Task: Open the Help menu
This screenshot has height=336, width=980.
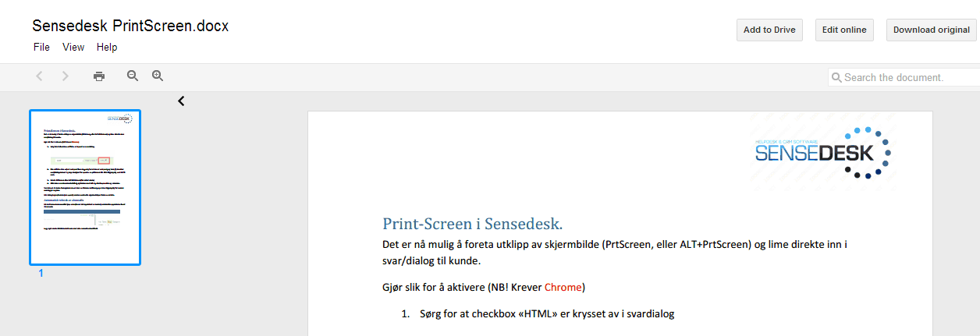Action: (x=107, y=48)
